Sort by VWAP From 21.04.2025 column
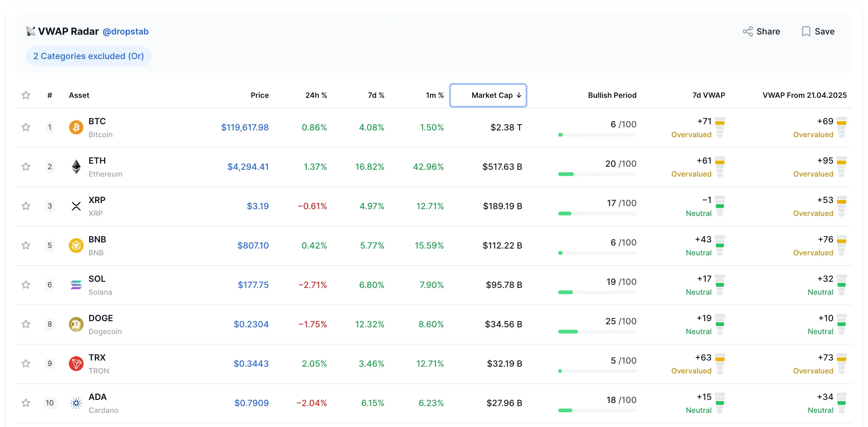The height and width of the screenshot is (427, 868). (804, 95)
